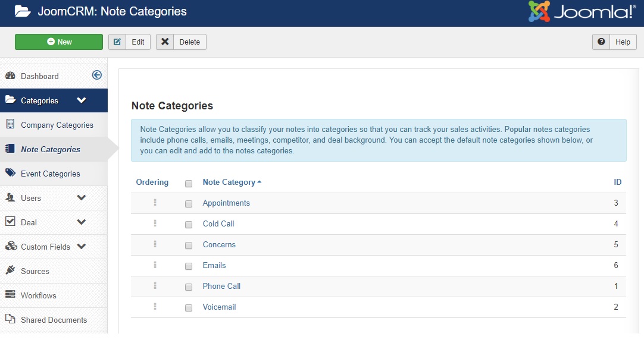This screenshot has width=644, height=340.
Task: Click the Note Categories page heading
Action: point(172,106)
